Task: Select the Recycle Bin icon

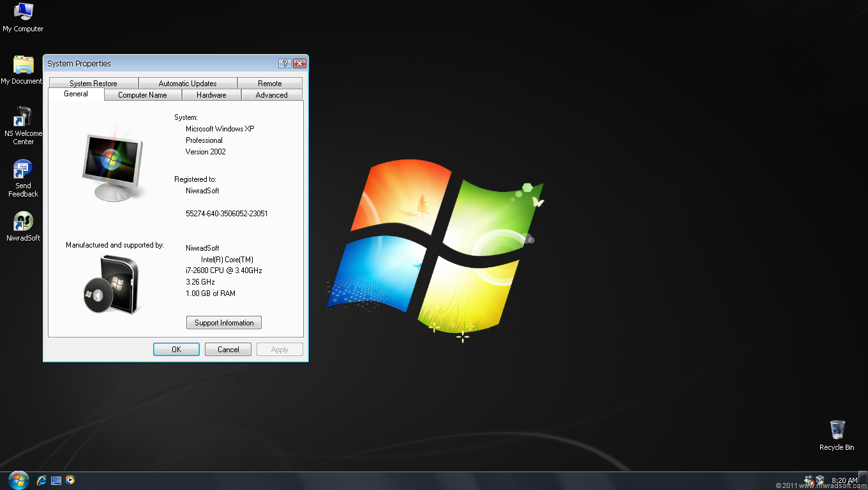Action: 837,435
